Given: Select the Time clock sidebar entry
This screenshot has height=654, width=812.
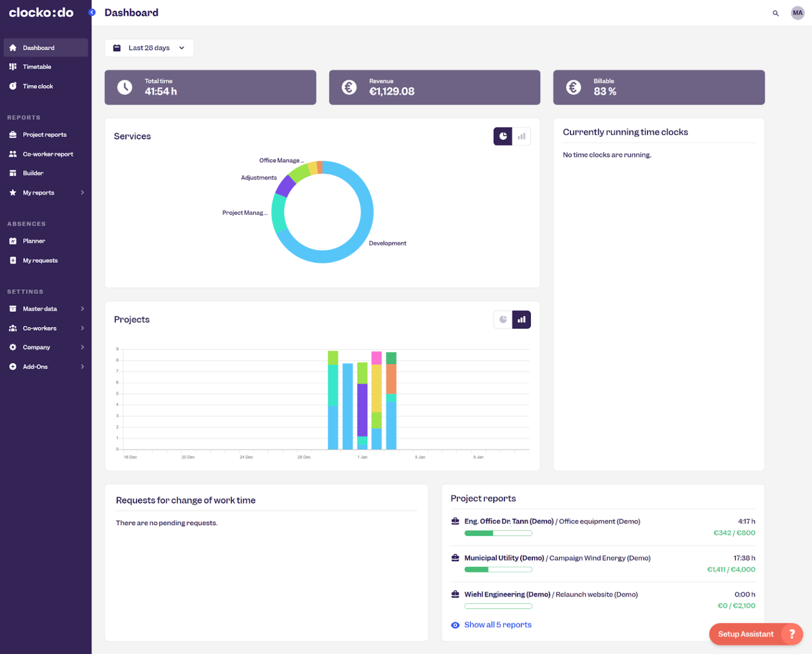Looking at the screenshot, I should (x=38, y=86).
